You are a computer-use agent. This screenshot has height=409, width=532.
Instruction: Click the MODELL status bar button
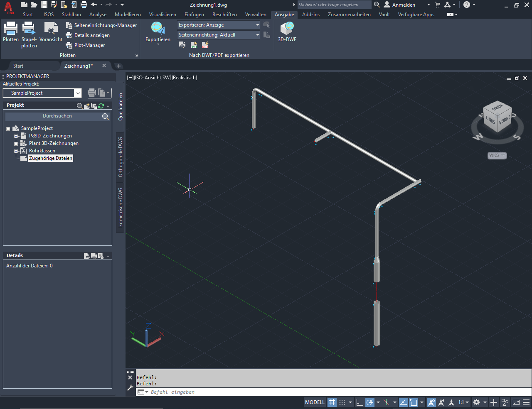tap(315, 402)
